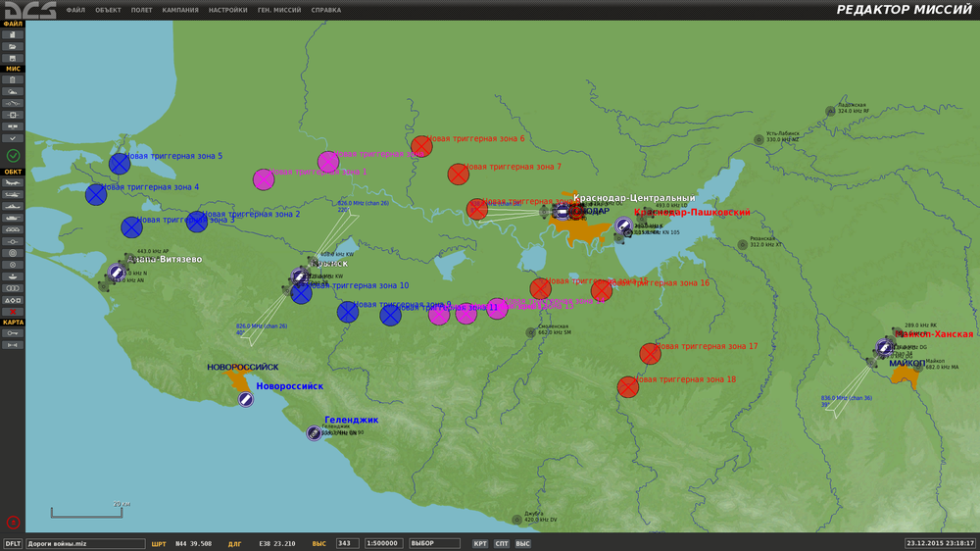Select red trigger zone 7 circle
Image resolution: width=980 pixels, height=551 pixels.
point(458,174)
